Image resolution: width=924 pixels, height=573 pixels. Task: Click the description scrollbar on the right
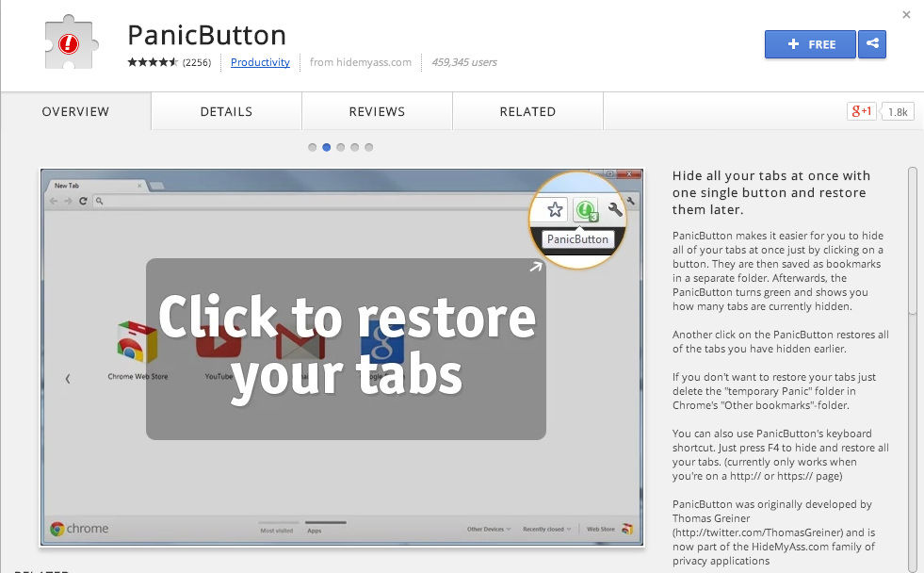point(914,240)
